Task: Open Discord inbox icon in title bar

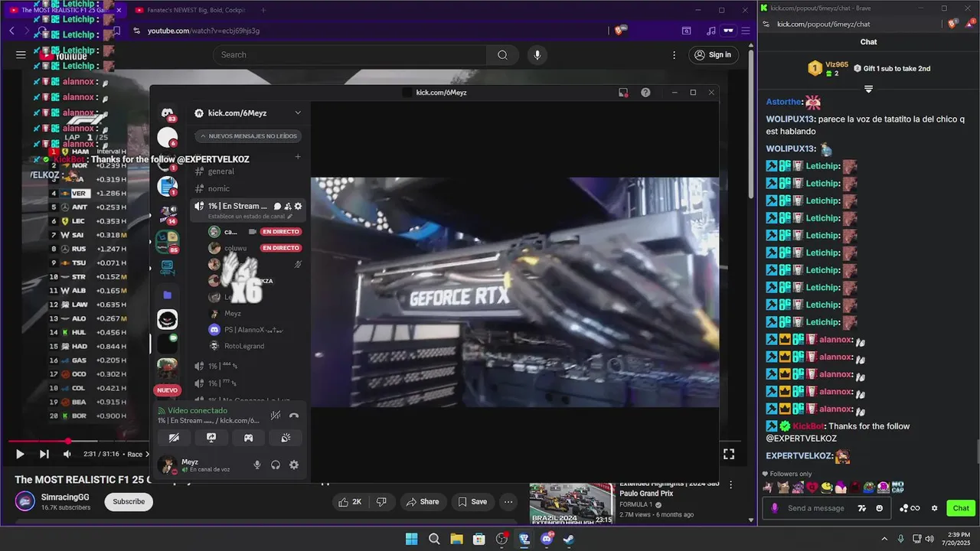Action: click(x=623, y=92)
